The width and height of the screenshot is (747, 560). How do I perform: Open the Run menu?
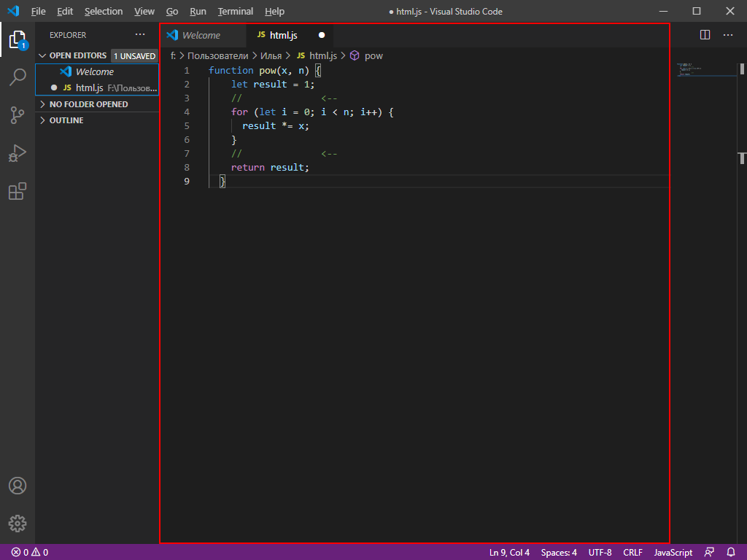point(197,11)
